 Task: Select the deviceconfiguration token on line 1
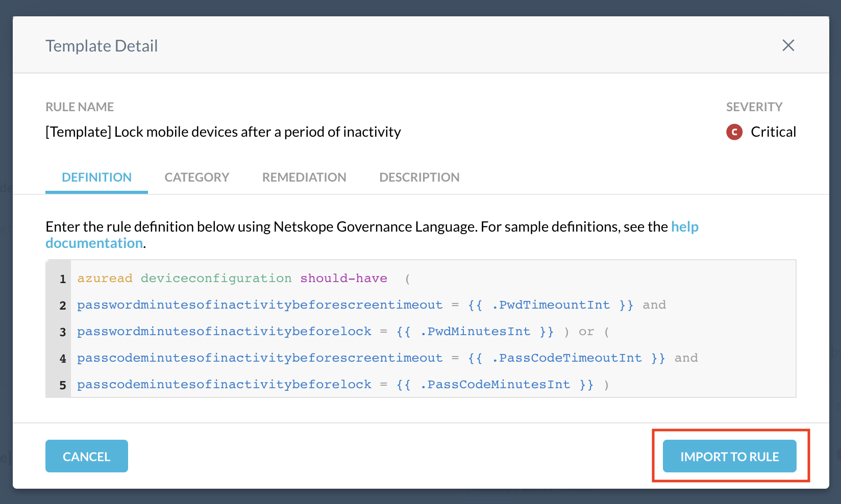tap(216, 279)
